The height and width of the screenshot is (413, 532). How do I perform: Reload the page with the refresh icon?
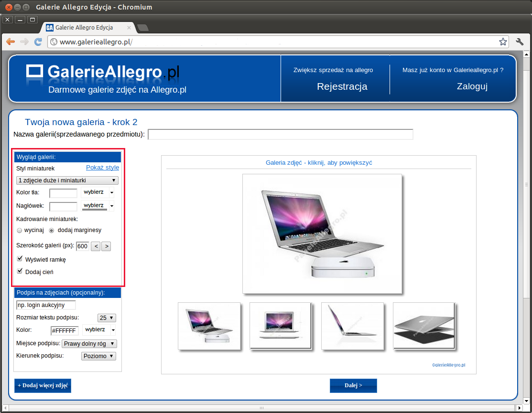point(38,42)
